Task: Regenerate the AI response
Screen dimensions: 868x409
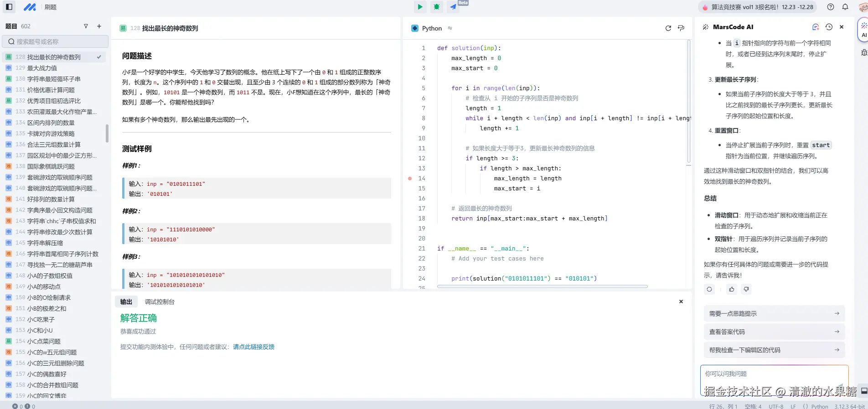Action: [x=709, y=289]
